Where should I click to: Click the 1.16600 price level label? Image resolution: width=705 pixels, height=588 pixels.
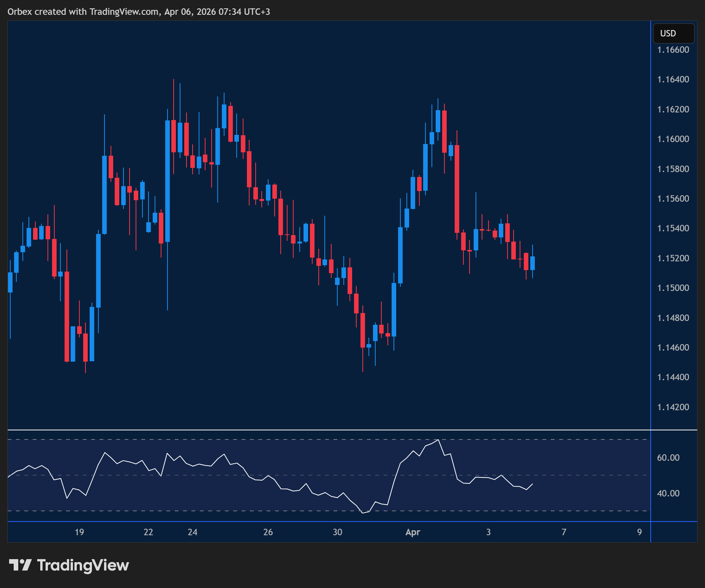[x=674, y=50]
